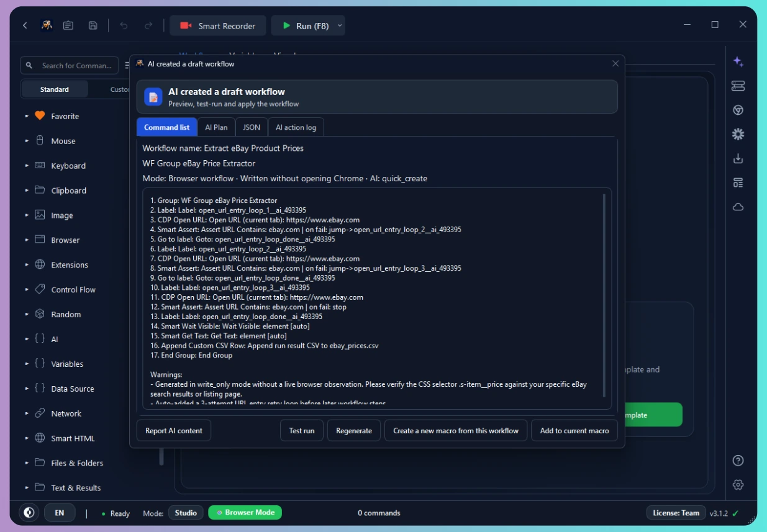Click Create a new macro from this workflow
The width and height of the screenshot is (767, 532).
[x=456, y=431]
